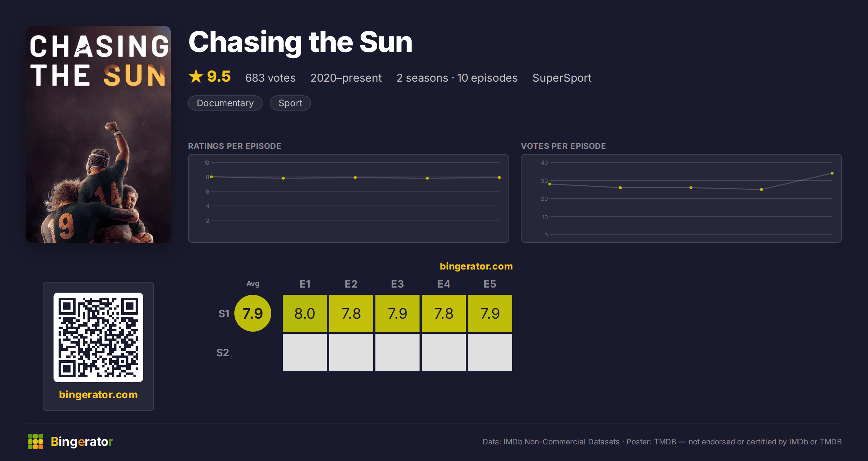The height and width of the screenshot is (461, 868).
Task: Select the Sport genre tag
Action: coord(290,103)
